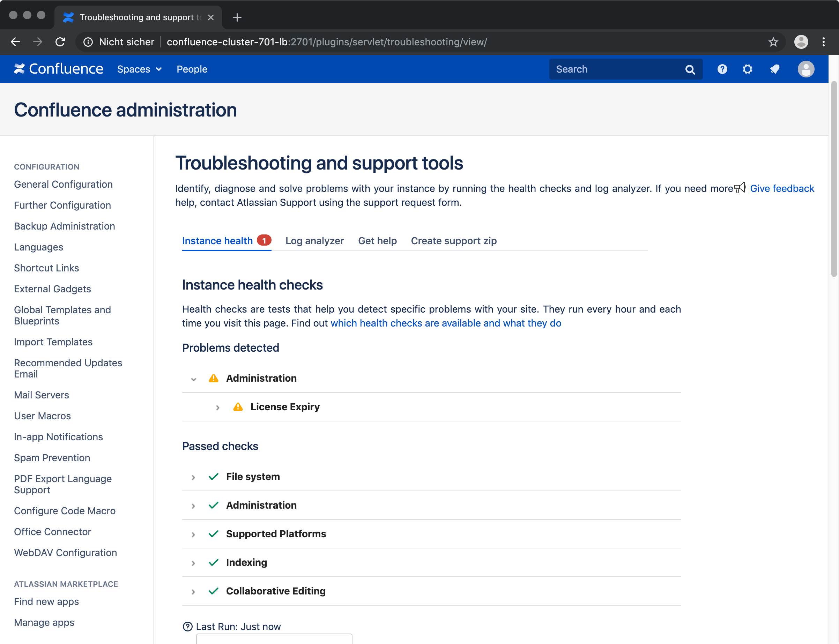The image size is (839, 644).
Task: Open the Spaces dropdown
Action: [139, 69]
